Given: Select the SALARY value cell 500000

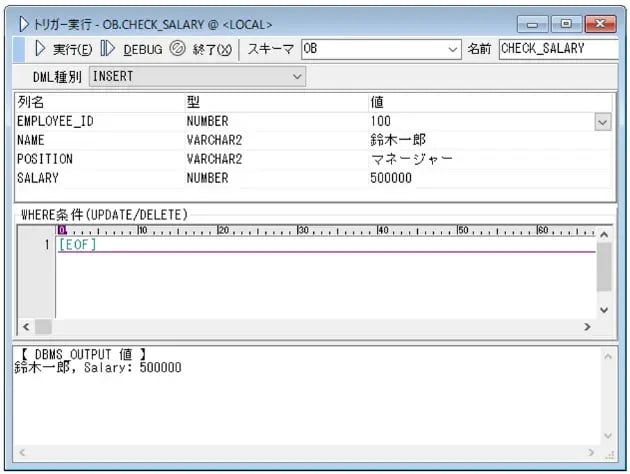Looking at the screenshot, I should pos(391,178).
